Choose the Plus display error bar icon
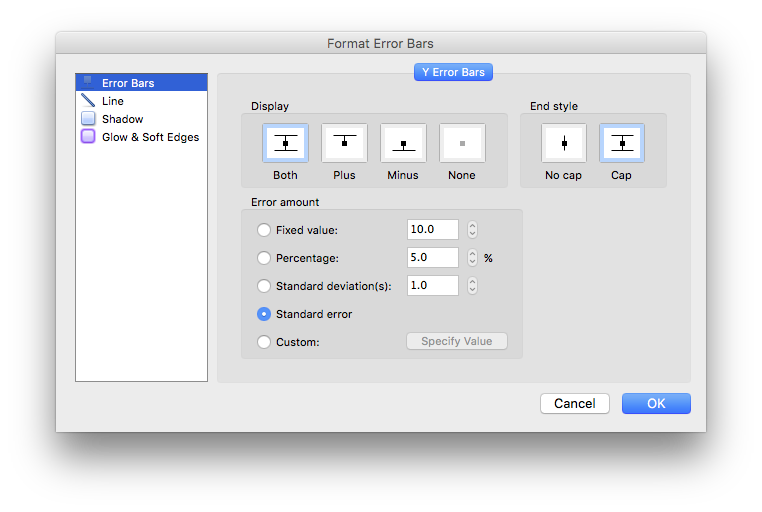762x512 pixels. [344, 143]
